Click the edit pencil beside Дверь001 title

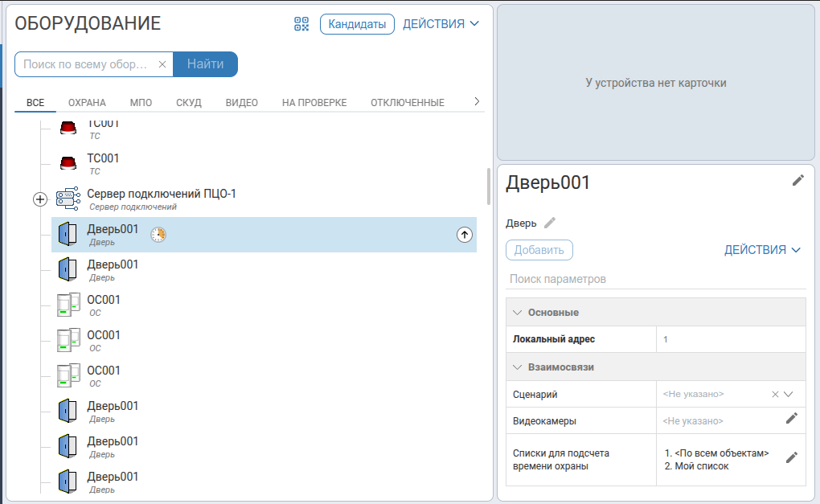(797, 180)
